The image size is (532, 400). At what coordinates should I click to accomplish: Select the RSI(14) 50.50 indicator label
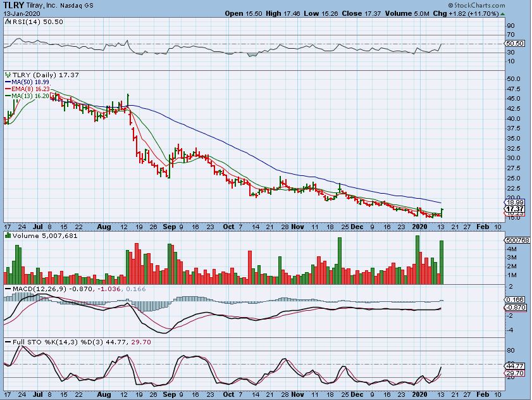coord(38,22)
